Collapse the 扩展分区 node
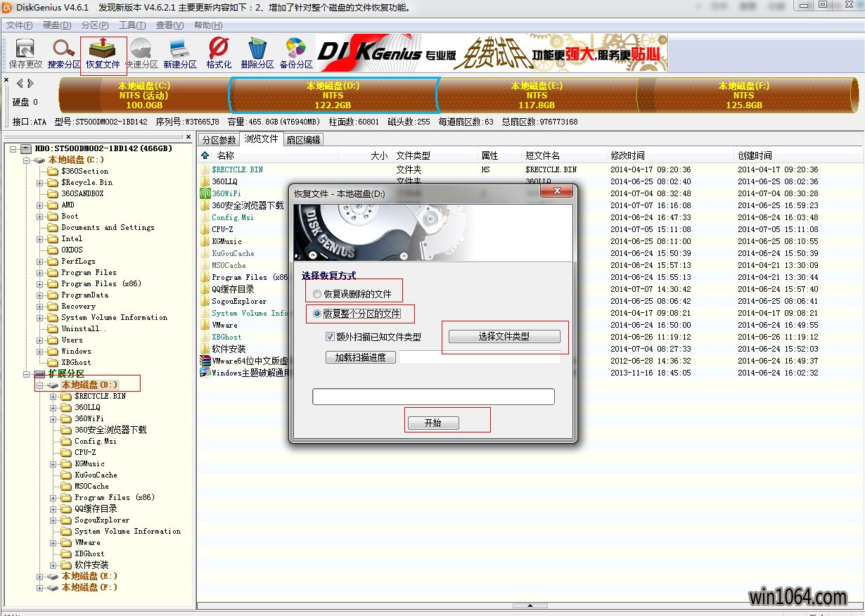 (27, 373)
